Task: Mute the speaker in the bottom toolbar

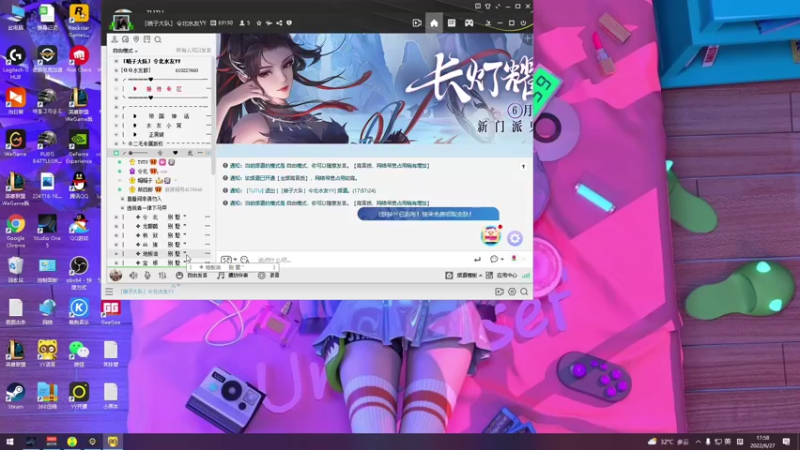Action: 133,276
